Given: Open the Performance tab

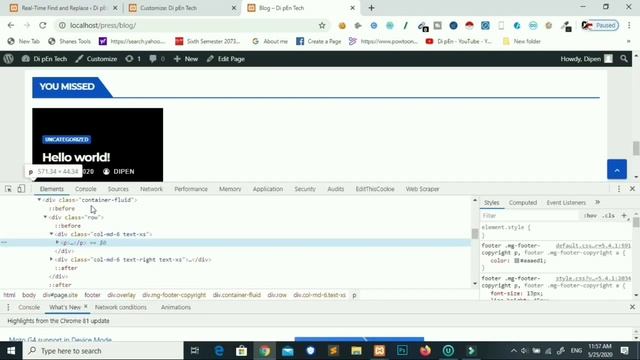Looking at the screenshot, I should point(191,189).
